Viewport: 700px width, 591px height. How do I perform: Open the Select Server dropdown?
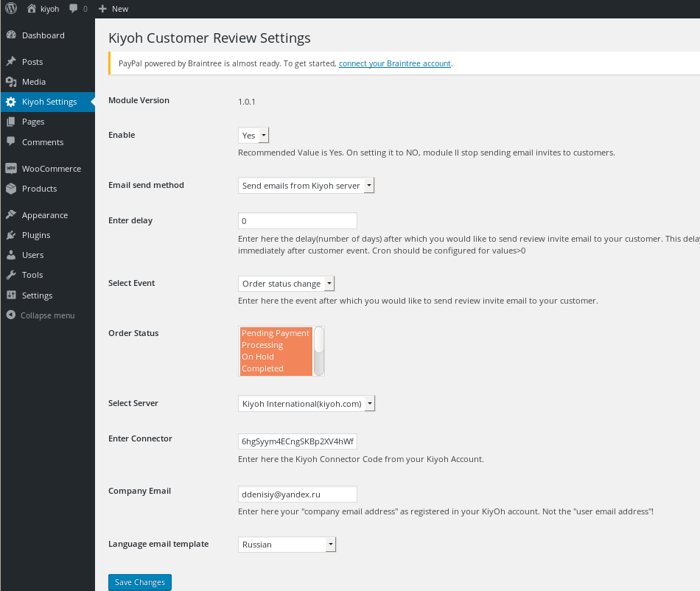(x=307, y=404)
